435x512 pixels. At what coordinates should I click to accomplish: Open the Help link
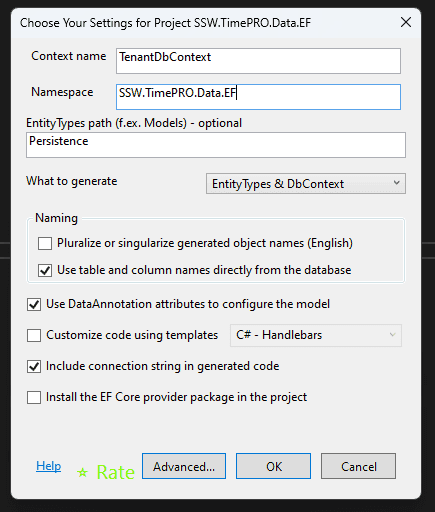pyautogui.click(x=49, y=466)
